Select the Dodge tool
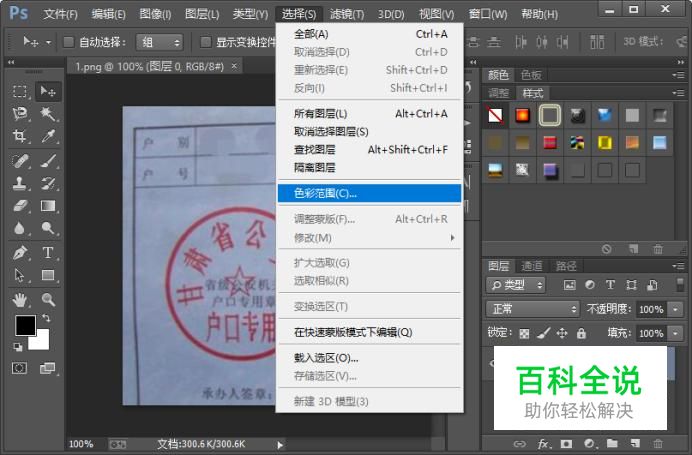Screen dimensions: 692x455 click(x=48, y=228)
